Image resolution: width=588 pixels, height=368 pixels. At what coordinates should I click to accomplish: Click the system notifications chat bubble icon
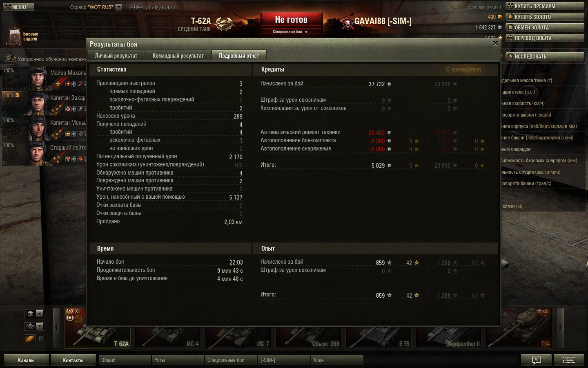pyautogui.click(x=537, y=360)
